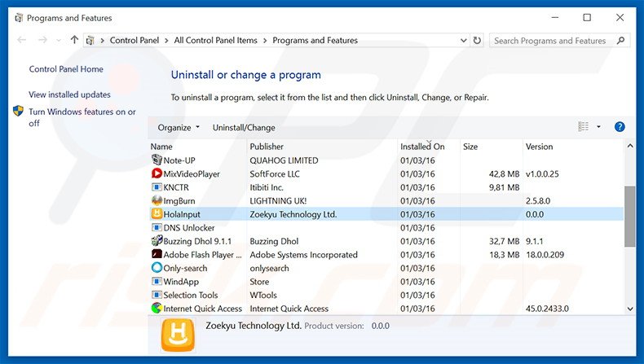
Task: Click the ImgBurn disc icon
Action: pos(157,200)
